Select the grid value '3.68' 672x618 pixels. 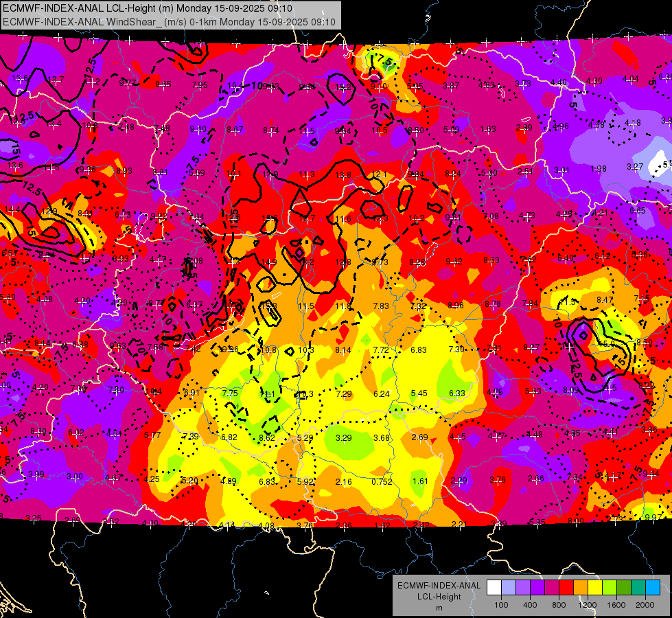382,438
